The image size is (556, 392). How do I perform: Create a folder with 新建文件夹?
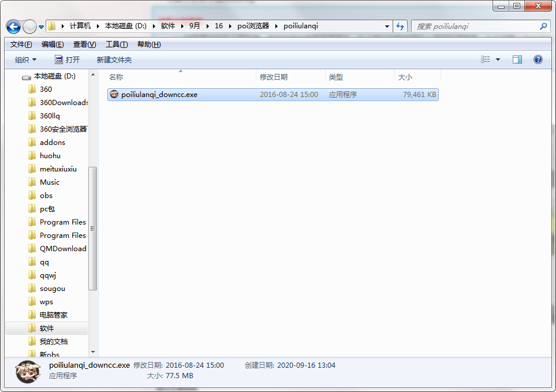point(114,59)
